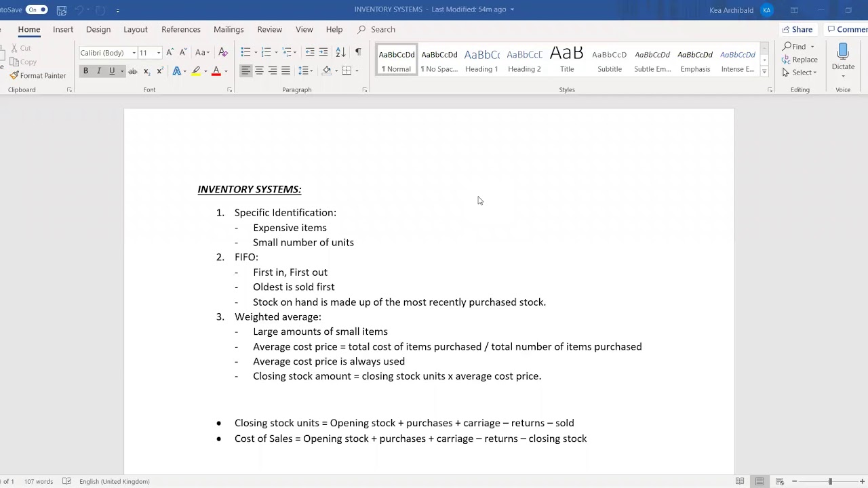This screenshot has width=868, height=488.
Task: Click the Borders icon
Action: point(347,70)
